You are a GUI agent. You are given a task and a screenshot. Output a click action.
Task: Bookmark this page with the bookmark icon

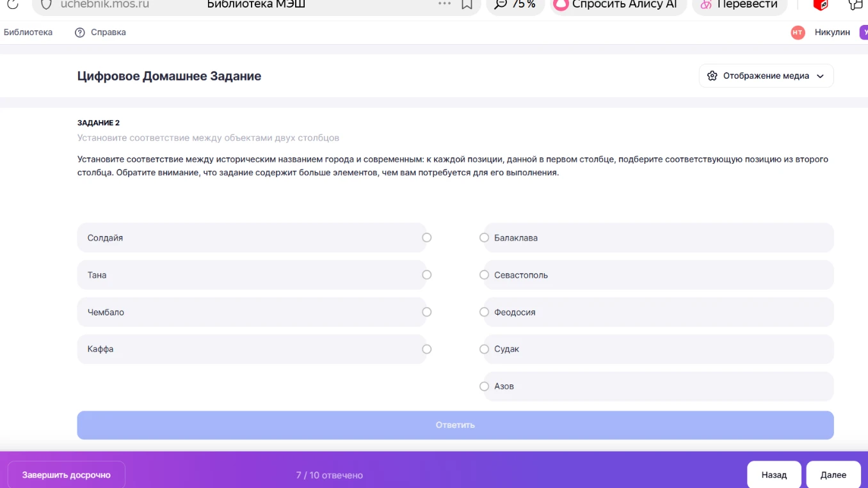pos(467,4)
